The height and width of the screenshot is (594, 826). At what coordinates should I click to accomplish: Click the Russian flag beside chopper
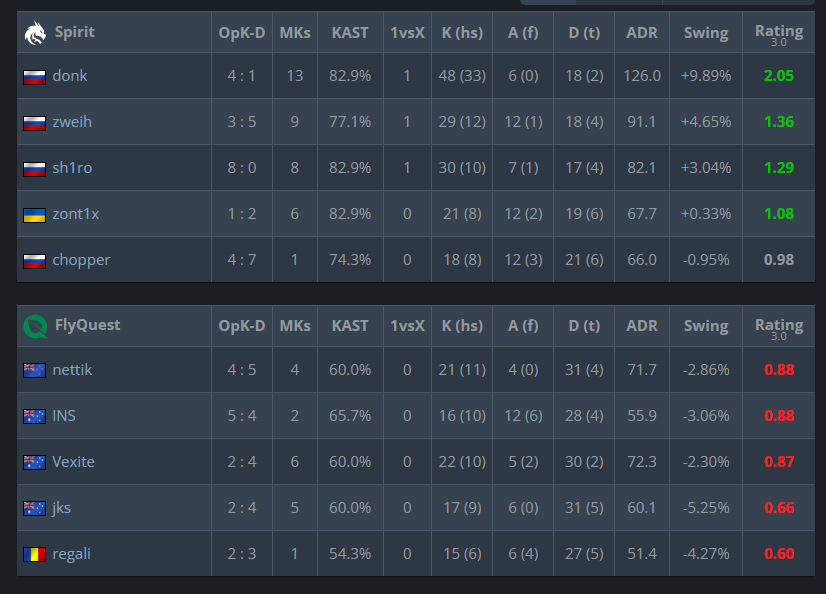[34, 261]
